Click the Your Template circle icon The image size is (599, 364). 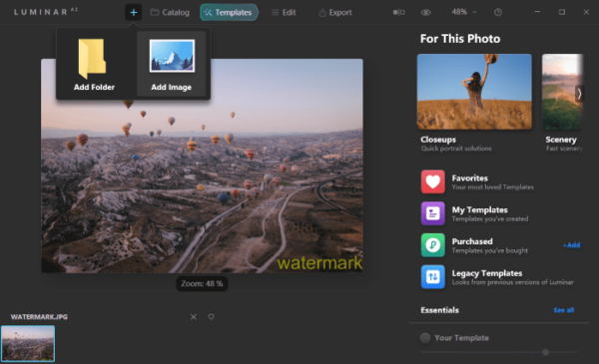point(425,338)
